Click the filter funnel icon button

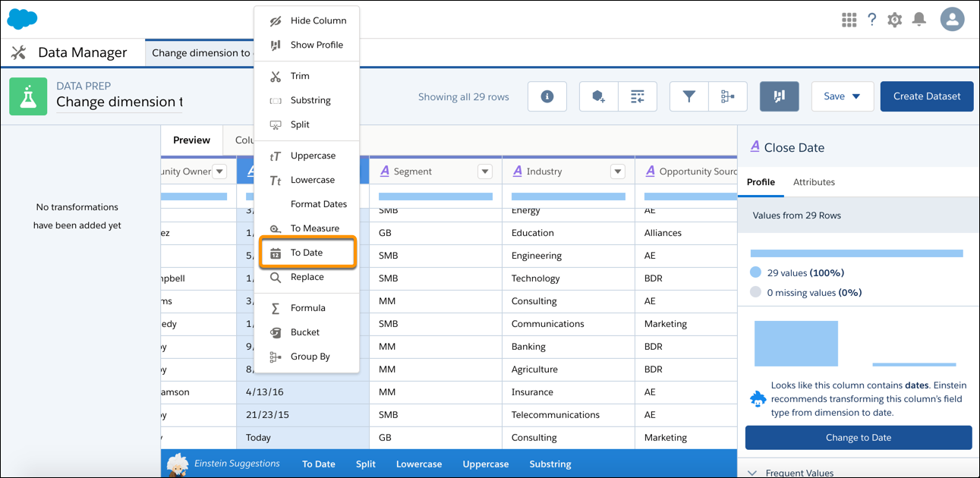(x=689, y=96)
